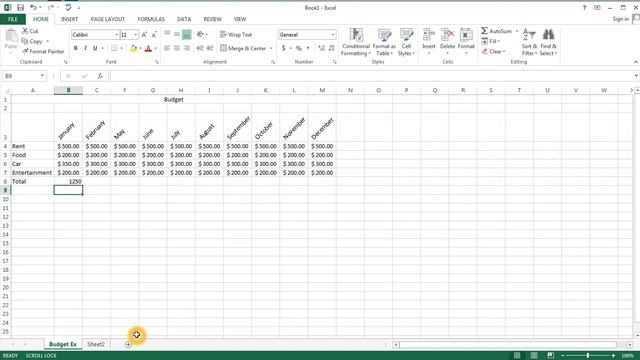Click the zoom slider handle
Viewport: 640px width, 360px height.
pyautogui.click(x=588, y=356)
